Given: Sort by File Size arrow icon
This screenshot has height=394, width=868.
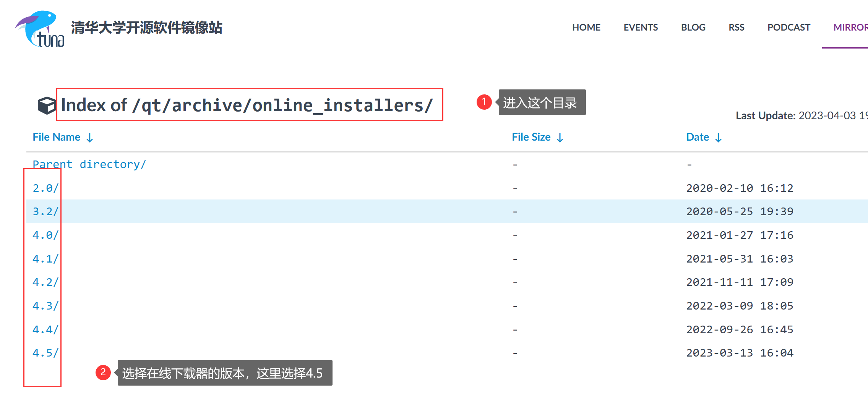Looking at the screenshot, I should click(560, 138).
